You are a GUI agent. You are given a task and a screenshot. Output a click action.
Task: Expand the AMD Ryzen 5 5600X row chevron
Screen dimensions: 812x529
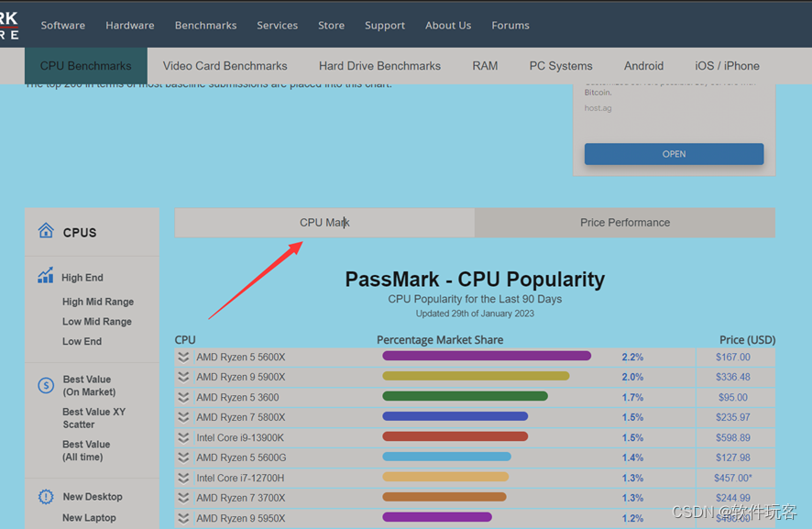183,357
